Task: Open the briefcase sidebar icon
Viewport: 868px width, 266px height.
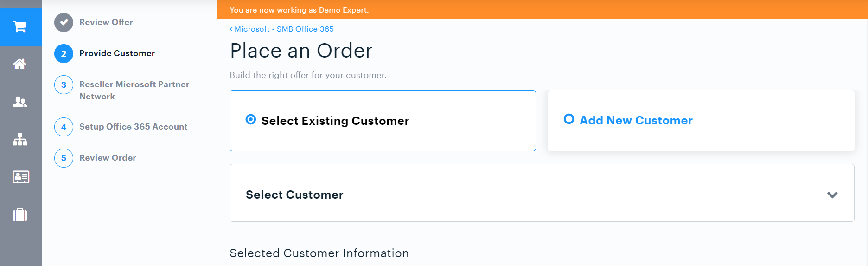Action: (x=20, y=214)
